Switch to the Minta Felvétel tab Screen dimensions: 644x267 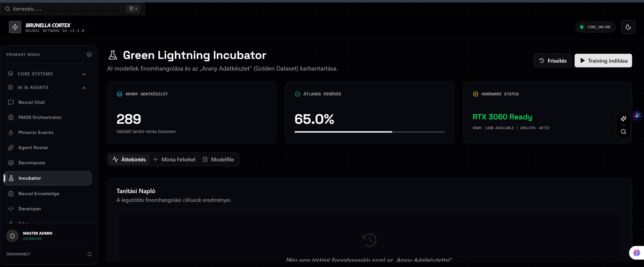[174, 159]
